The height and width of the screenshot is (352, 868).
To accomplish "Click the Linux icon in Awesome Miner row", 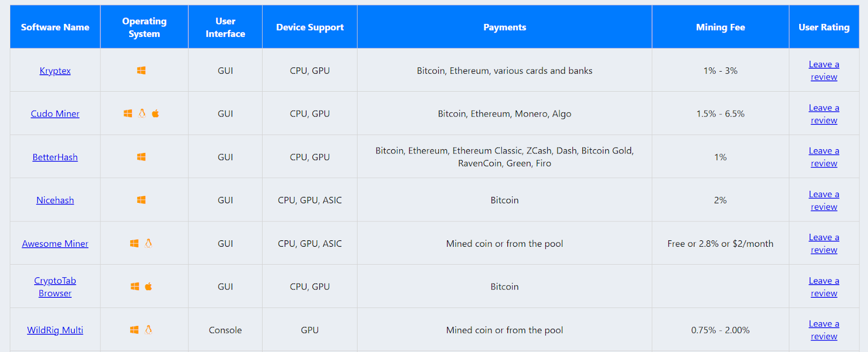I will tap(149, 244).
